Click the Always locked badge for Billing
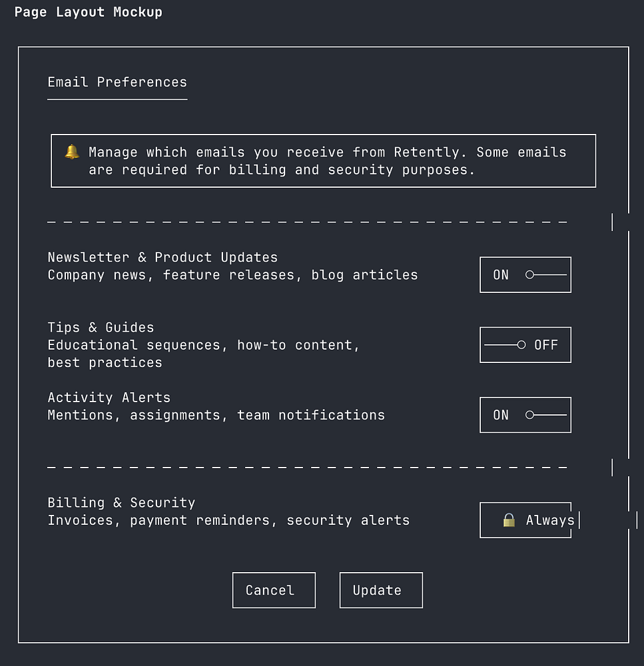This screenshot has width=644, height=666. tap(525, 520)
